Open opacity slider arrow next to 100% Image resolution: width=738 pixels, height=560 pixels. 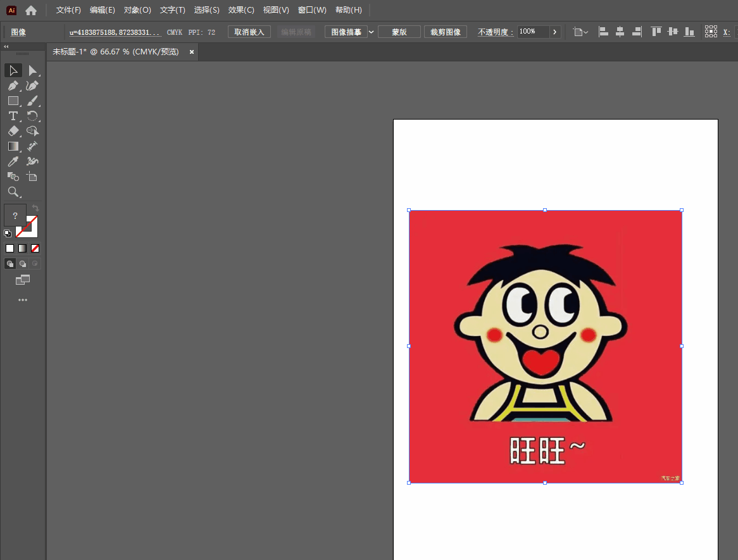click(x=555, y=32)
